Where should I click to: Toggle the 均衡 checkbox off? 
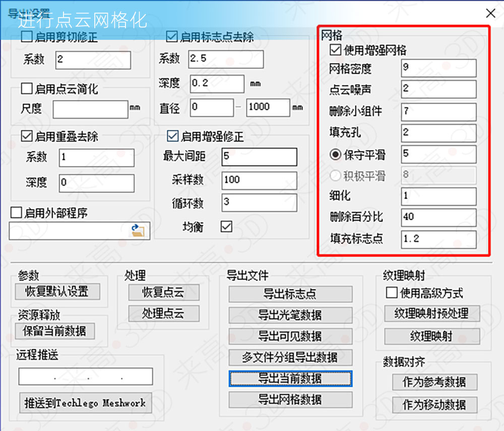[226, 227]
